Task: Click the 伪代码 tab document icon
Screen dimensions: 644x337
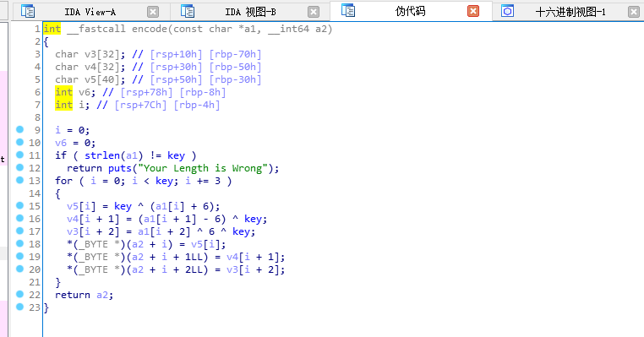Action: pyautogui.click(x=348, y=11)
